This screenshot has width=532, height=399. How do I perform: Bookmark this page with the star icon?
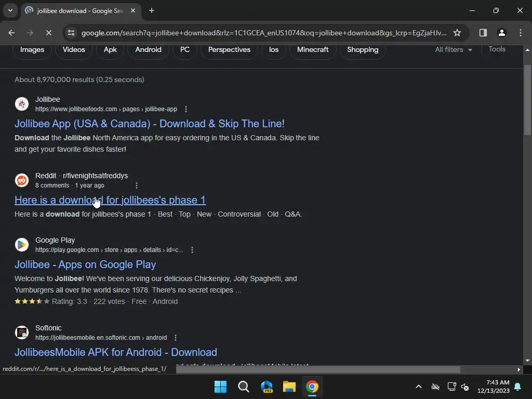point(457,33)
